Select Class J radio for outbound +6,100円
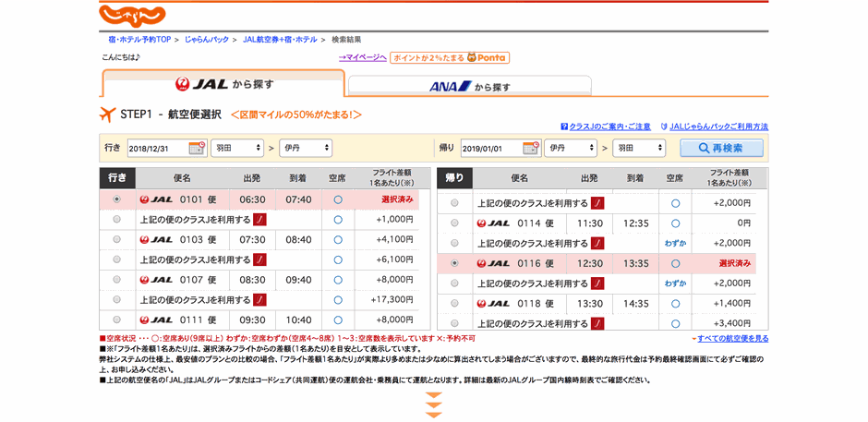The image size is (868, 422). click(x=116, y=259)
